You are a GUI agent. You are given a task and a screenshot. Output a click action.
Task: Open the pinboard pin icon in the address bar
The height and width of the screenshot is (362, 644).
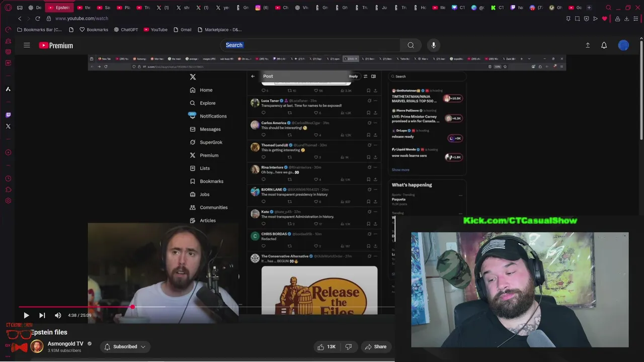coord(568,19)
